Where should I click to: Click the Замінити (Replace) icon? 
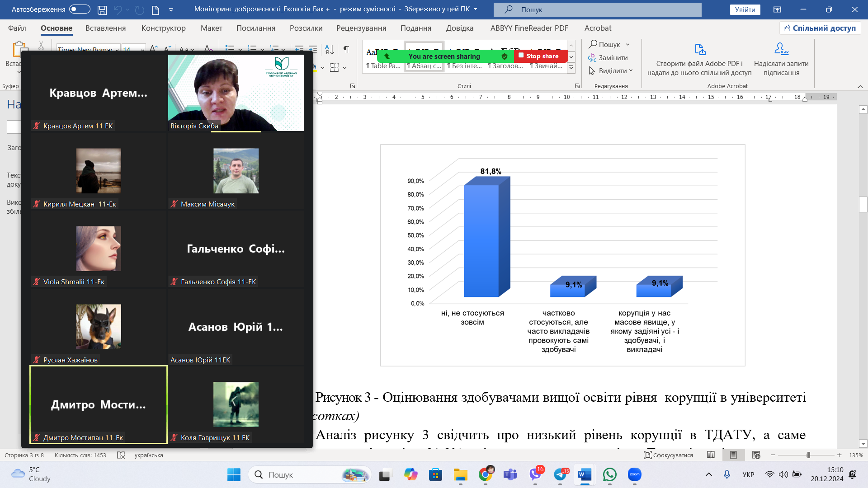point(593,58)
